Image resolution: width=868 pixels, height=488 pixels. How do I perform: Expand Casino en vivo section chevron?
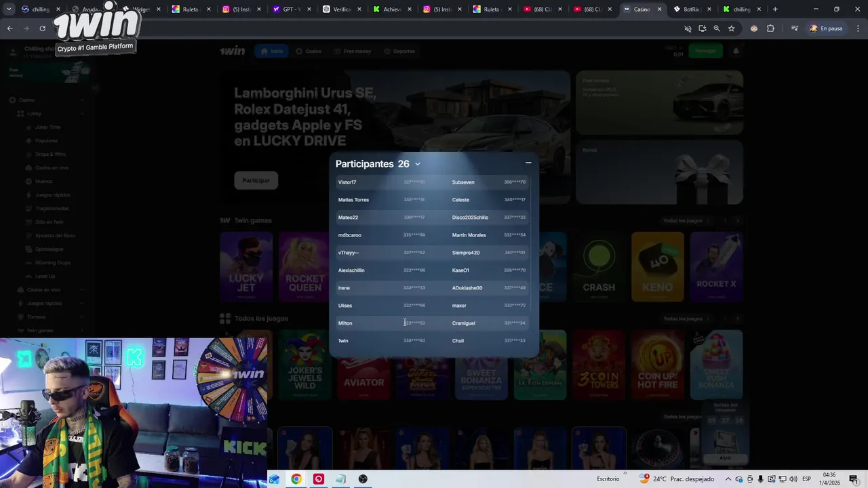[82, 289]
